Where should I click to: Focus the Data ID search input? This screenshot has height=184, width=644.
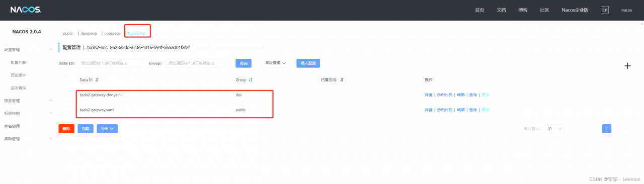tap(110, 63)
